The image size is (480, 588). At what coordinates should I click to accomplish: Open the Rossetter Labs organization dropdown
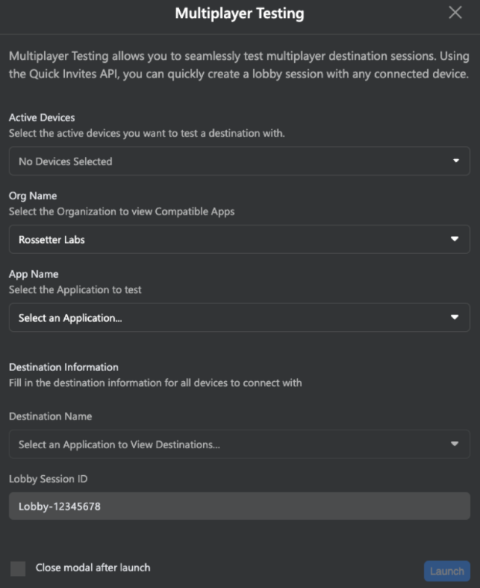[x=239, y=239]
